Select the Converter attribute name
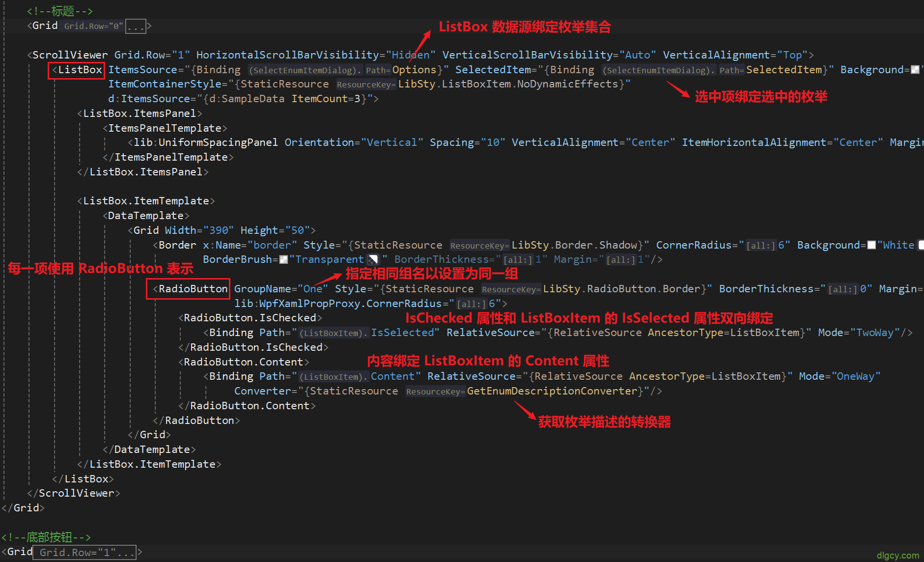Screen dimensions: 924x562 (x=262, y=391)
